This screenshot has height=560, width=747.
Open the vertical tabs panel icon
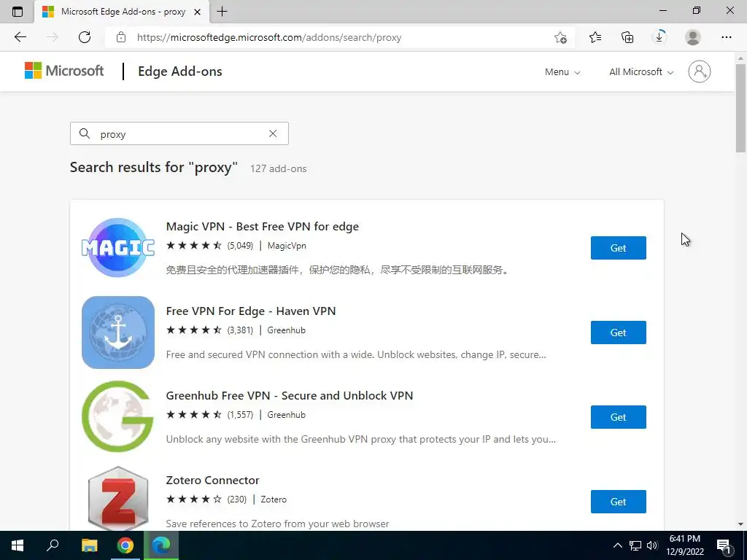click(18, 12)
